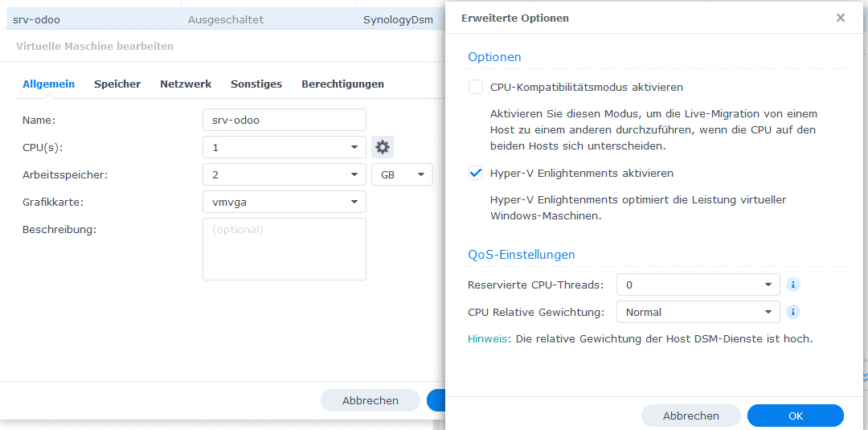
Task: Click the Name field containing srv-odoo
Action: tap(285, 120)
